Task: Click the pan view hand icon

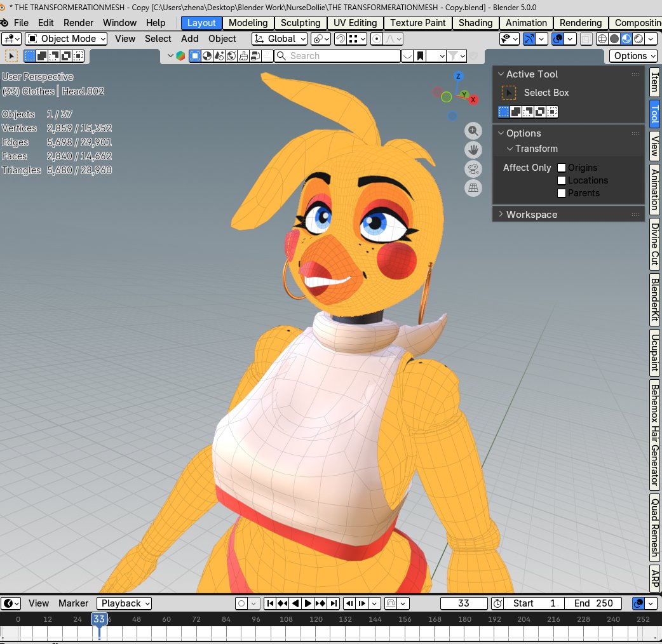Action: [x=473, y=150]
